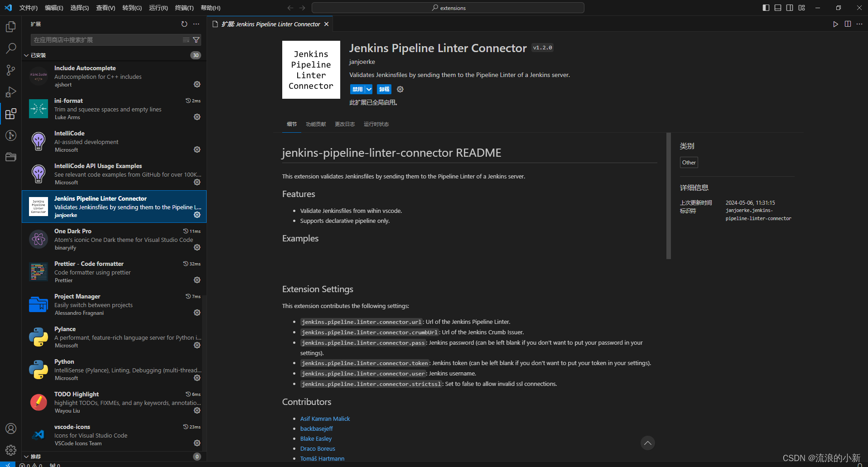Image resolution: width=868 pixels, height=467 pixels.
Task: Select vscode-icons extension in list
Action: 114,435
